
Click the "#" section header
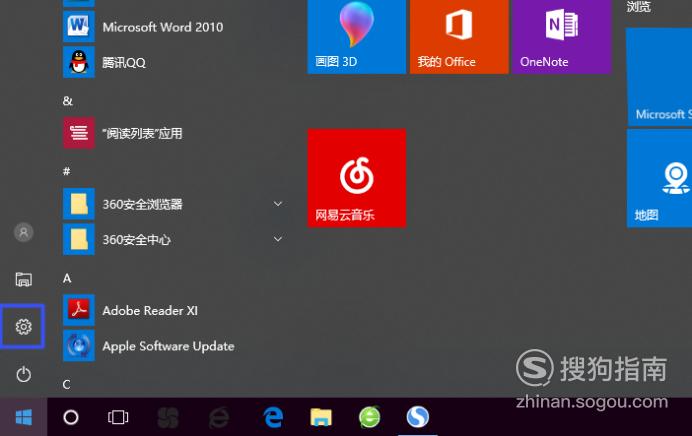67,171
